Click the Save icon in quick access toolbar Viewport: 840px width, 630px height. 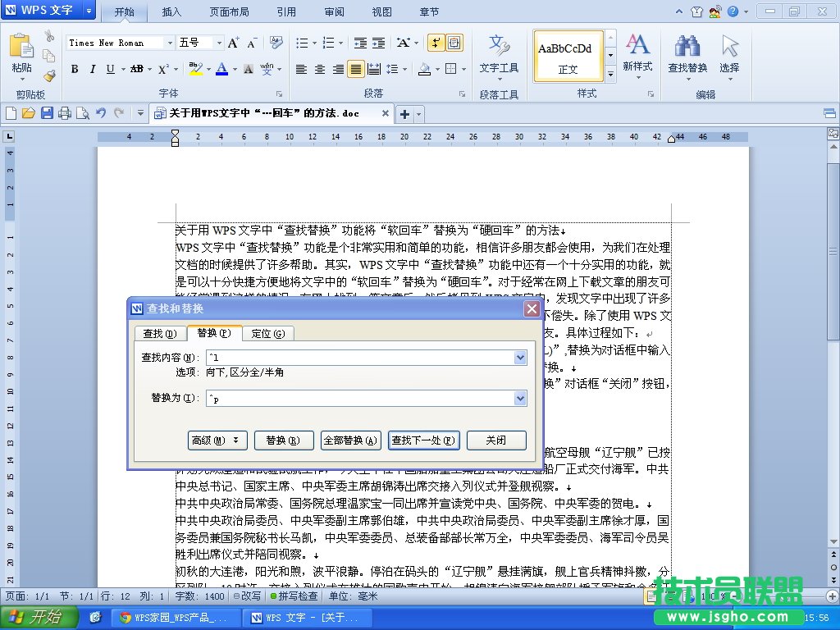click(47, 113)
